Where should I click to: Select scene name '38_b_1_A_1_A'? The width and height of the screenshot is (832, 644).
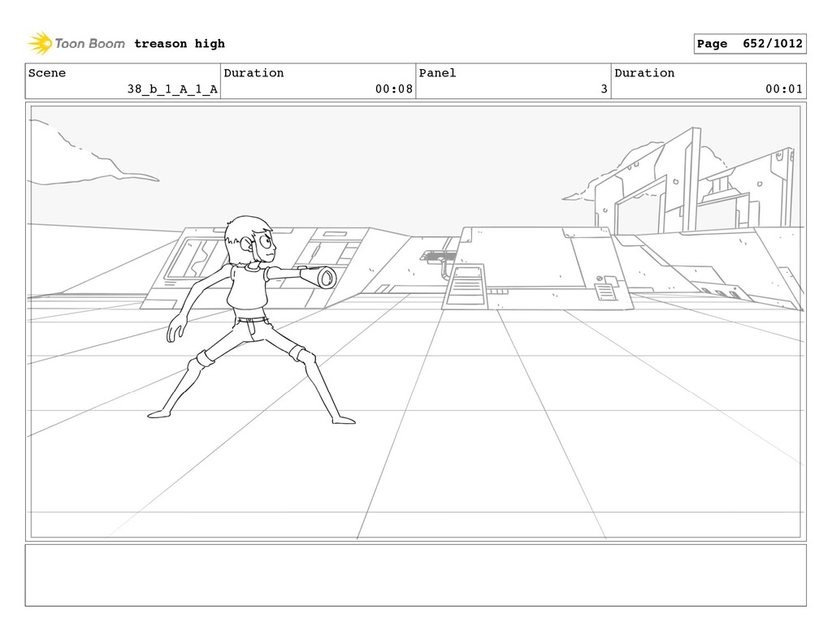coord(172,89)
